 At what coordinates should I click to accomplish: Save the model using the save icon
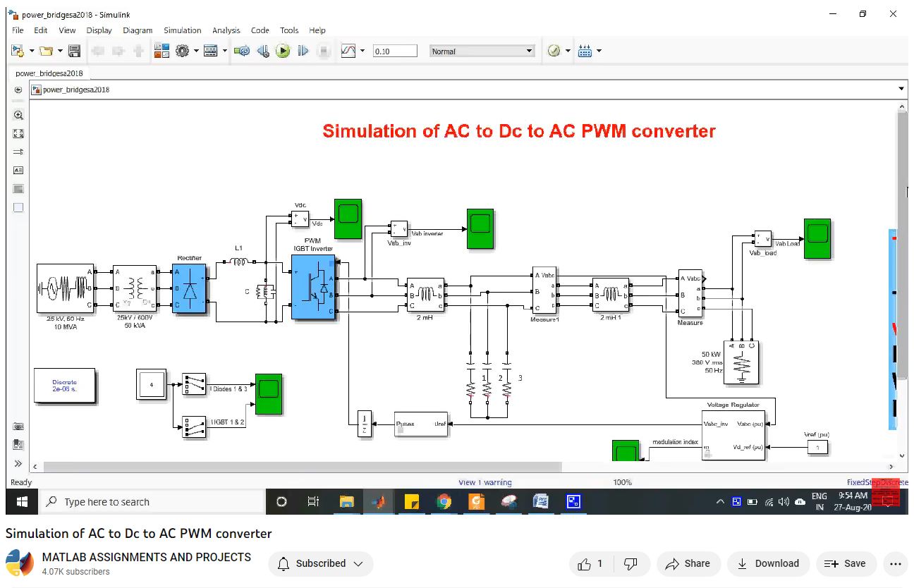pos(73,50)
